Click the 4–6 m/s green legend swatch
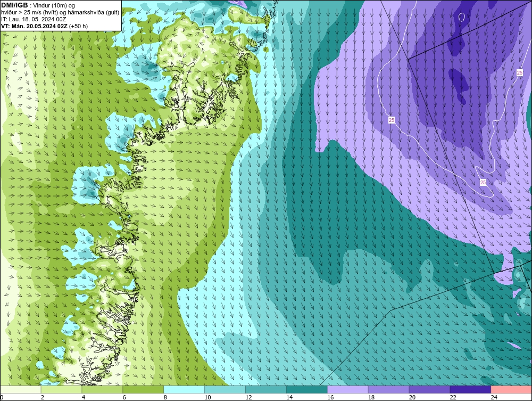 [102, 389]
